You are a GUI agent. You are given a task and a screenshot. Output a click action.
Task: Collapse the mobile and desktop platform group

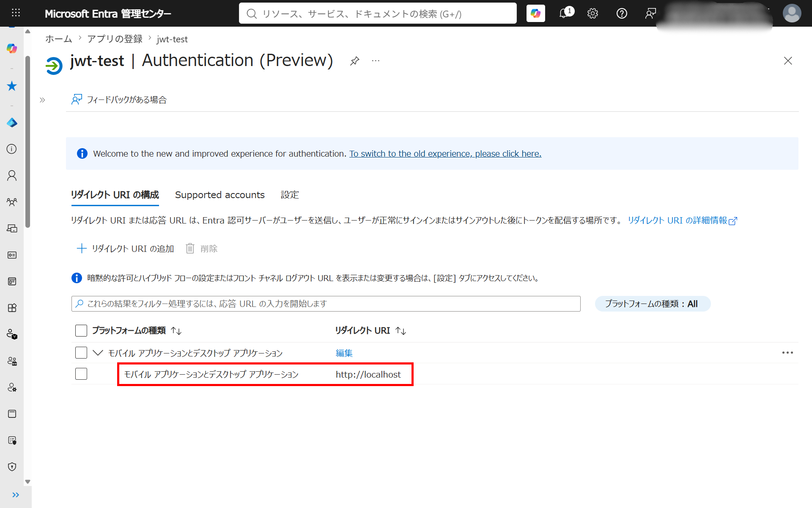[x=98, y=353]
